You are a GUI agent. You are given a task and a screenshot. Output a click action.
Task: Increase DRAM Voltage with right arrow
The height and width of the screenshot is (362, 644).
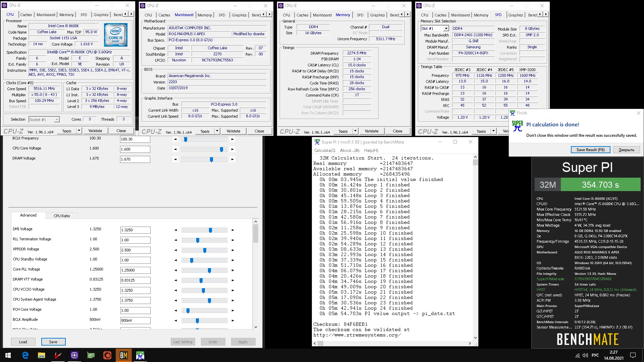click(232, 159)
